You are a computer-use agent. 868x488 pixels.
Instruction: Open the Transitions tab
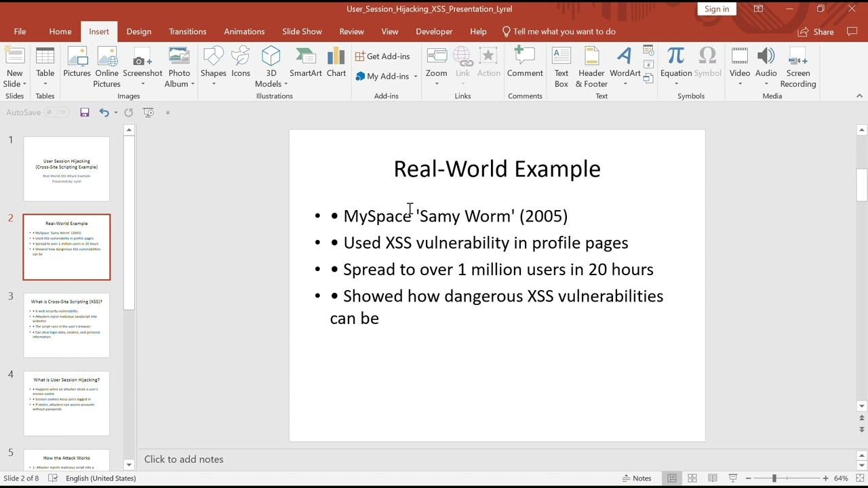click(x=188, y=32)
